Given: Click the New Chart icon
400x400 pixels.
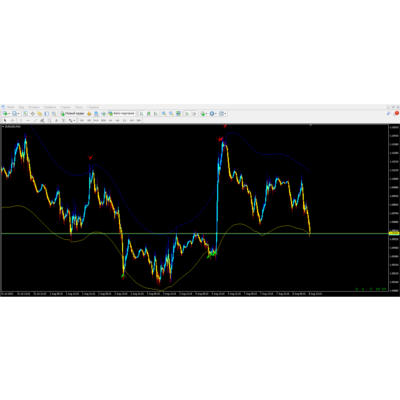Looking at the screenshot, I should [5, 113].
